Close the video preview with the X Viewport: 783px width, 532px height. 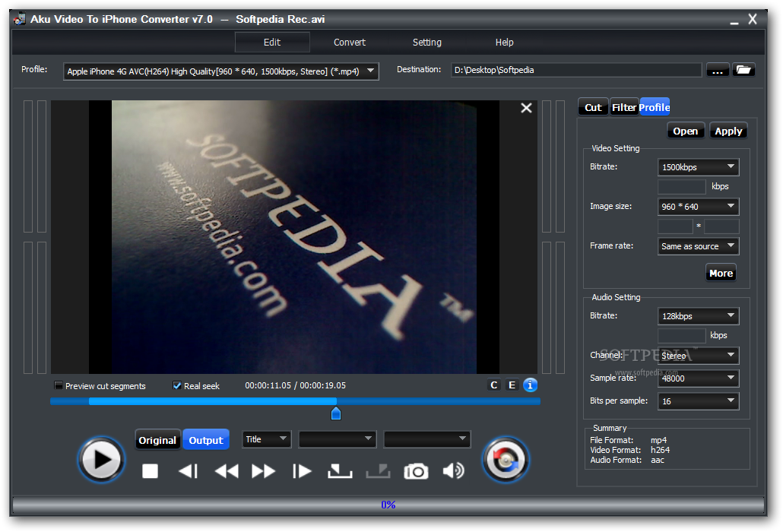pyautogui.click(x=526, y=108)
